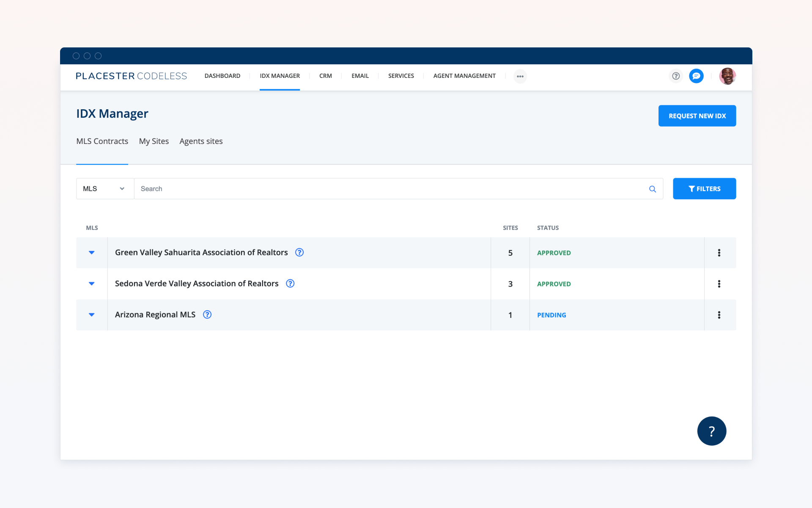Click info icon next to Green Valley Sahuarita
This screenshot has width=812, height=508.
click(x=299, y=252)
